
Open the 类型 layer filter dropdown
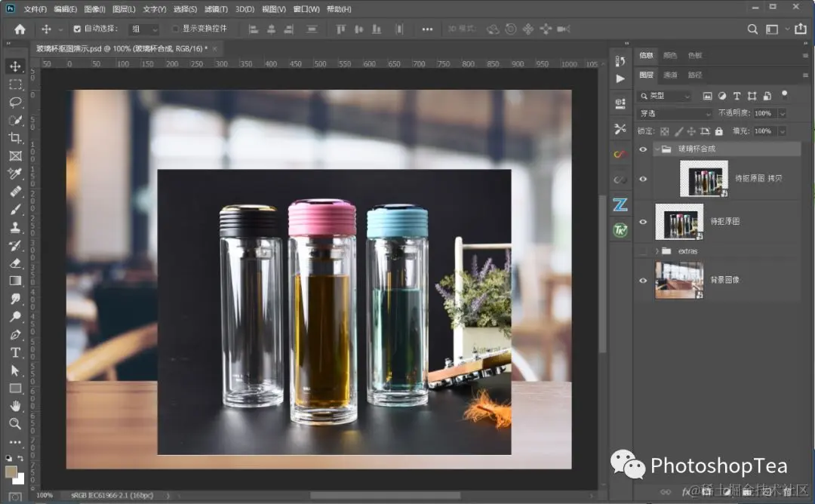click(x=665, y=96)
